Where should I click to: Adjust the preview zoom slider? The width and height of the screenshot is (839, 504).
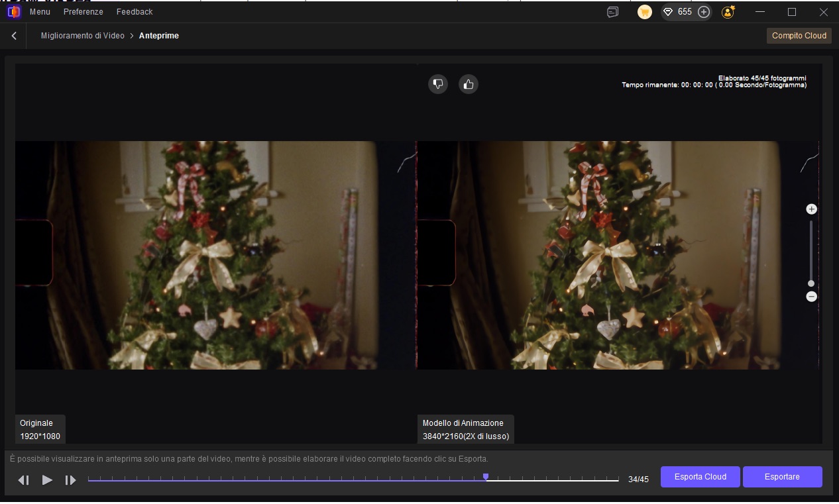point(811,283)
